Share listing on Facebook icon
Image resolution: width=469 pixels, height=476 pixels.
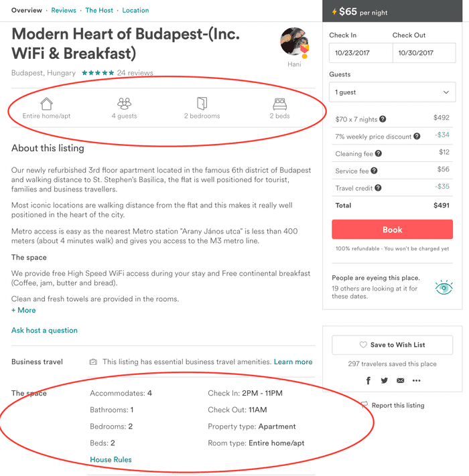[x=368, y=380]
